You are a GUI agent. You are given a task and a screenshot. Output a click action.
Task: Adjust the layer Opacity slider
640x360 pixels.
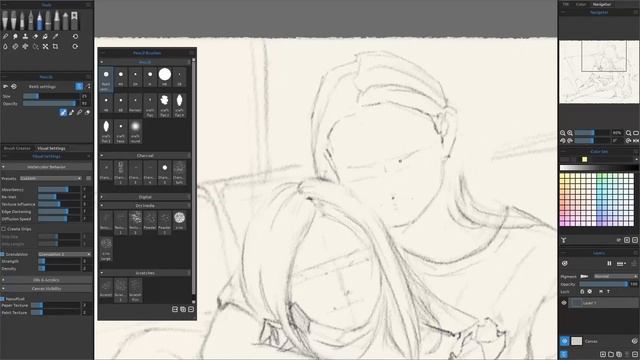[604, 284]
